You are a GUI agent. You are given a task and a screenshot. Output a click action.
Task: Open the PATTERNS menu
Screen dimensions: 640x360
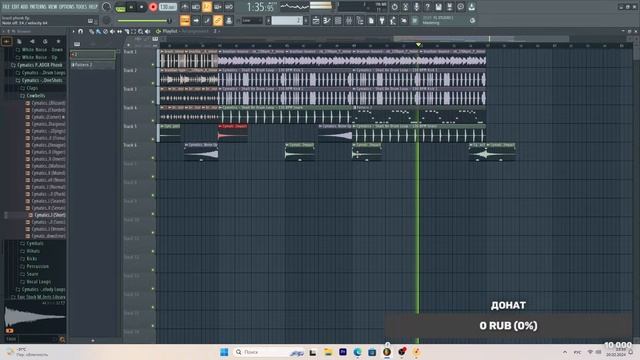pyautogui.click(x=38, y=7)
